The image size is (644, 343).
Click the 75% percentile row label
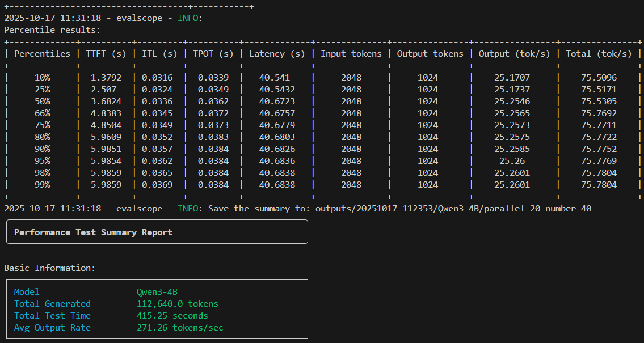43,125
